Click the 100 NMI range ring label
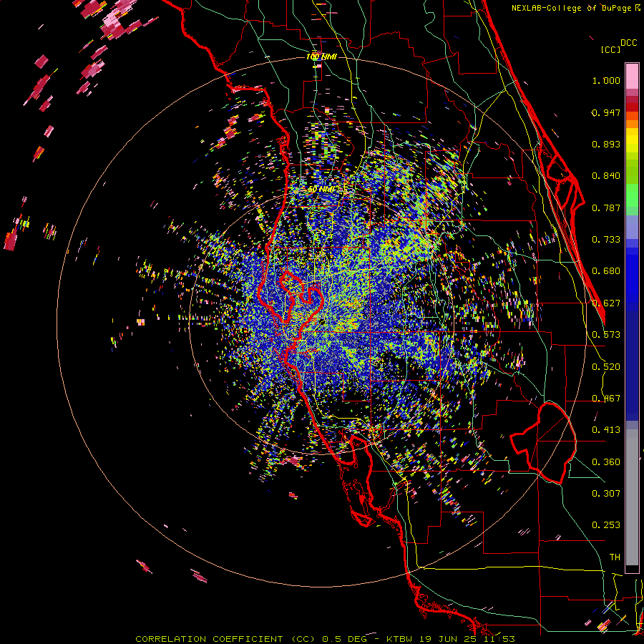Screen dimensions: 644x644 point(321,57)
